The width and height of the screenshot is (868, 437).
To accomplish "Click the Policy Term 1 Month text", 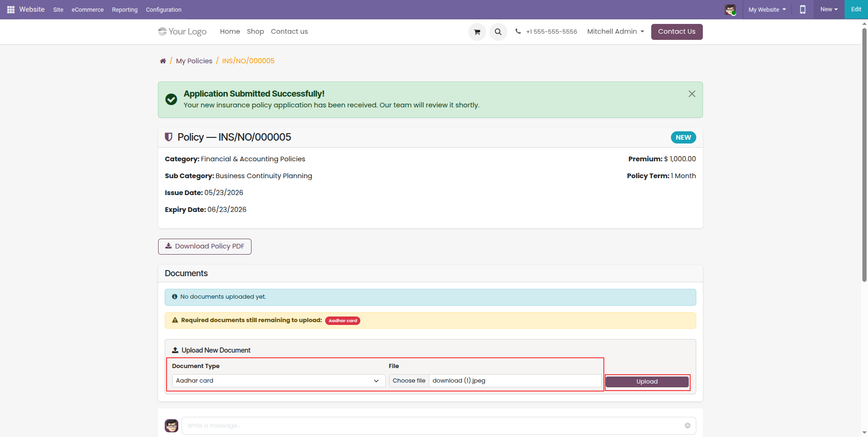I will click(x=662, y=176).
